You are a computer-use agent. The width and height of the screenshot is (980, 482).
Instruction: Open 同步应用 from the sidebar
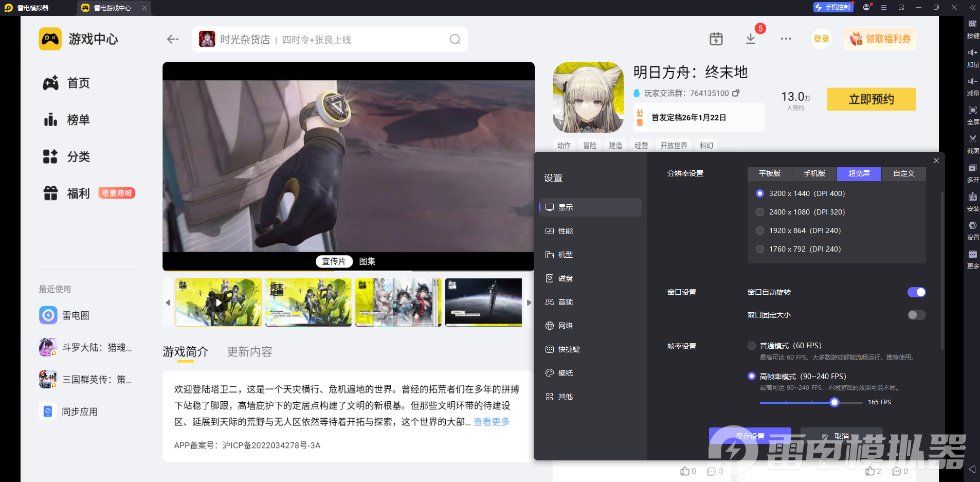(x=68, y=412)
